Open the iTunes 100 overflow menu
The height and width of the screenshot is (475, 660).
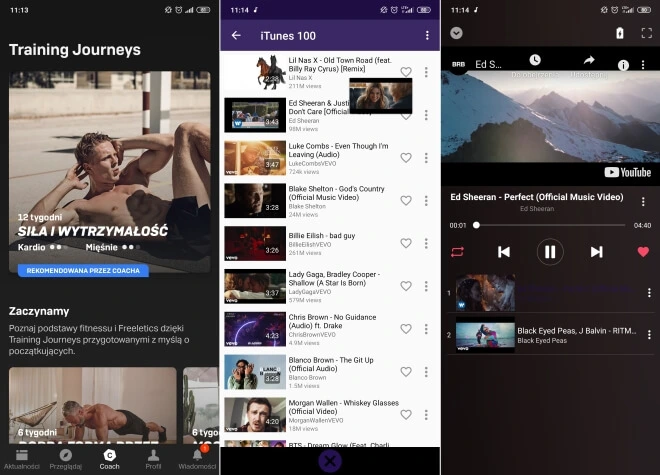tap(427, 35)
